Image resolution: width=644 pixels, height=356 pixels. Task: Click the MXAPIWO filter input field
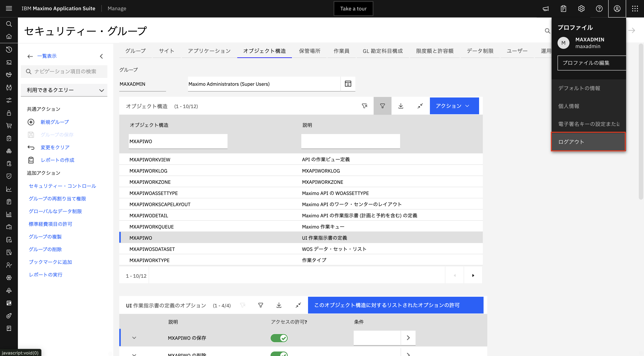(x=178, y=141)
